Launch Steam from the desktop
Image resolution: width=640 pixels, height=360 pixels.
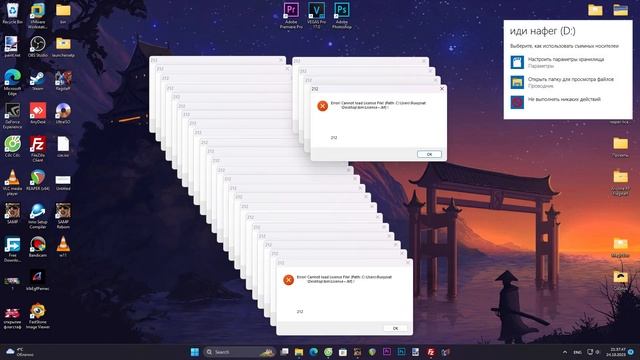[x=38, y=80]
